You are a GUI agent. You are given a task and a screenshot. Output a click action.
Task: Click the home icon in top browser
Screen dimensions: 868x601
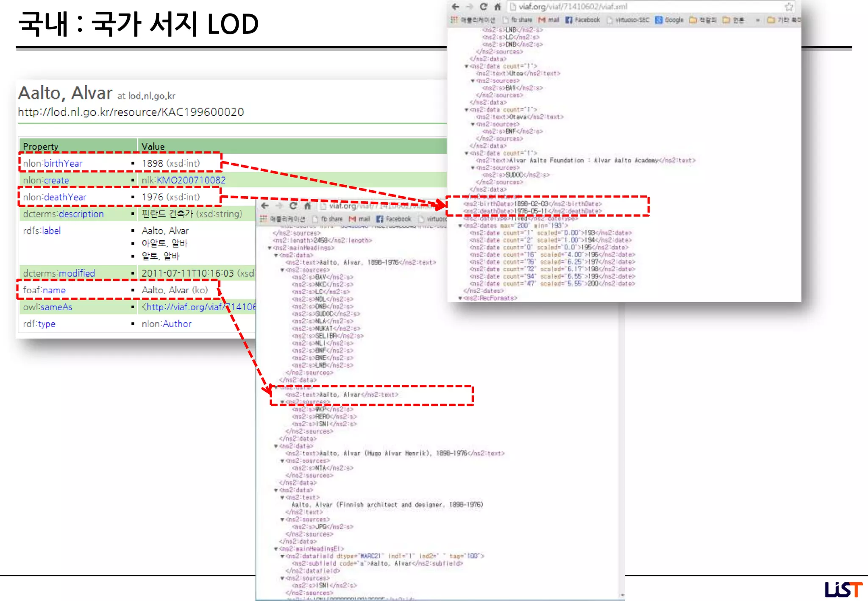coord(498,7)
